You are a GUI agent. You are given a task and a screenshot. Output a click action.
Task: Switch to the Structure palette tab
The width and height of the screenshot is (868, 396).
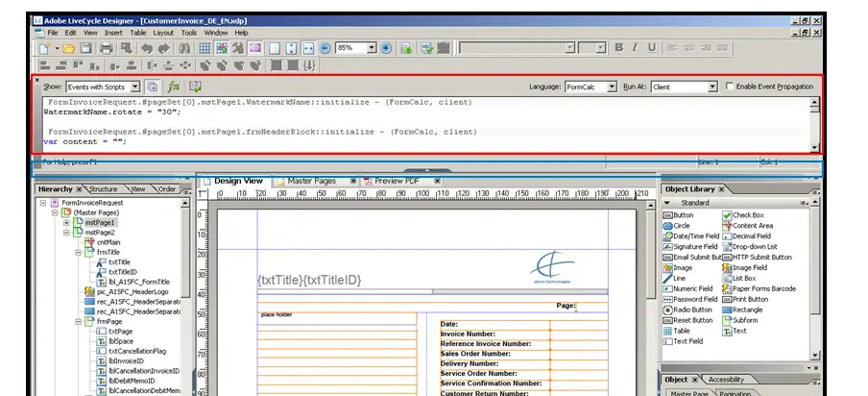coord(103,188)
